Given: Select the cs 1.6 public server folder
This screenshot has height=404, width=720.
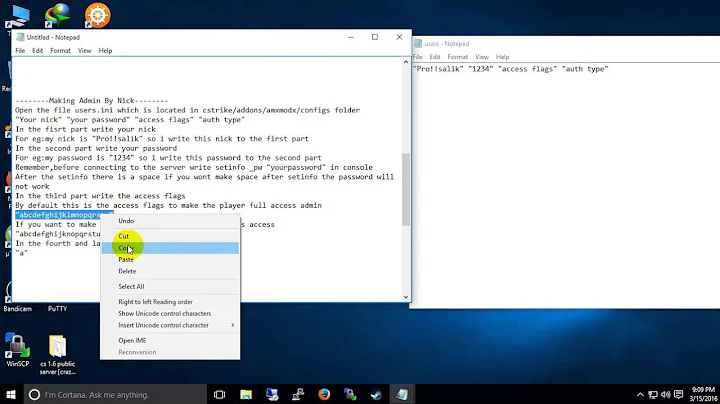Looking at the screenshot, I should [57, 355].
